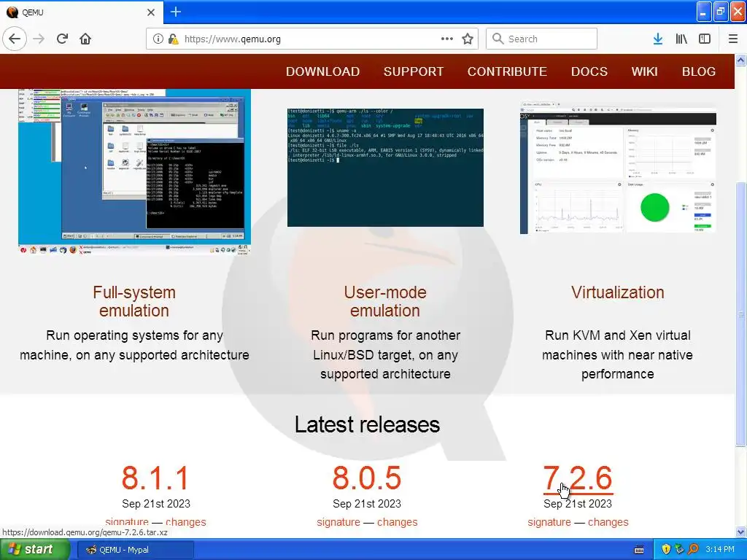
Task: Close the QEMU tab
Action: [150, 12]
